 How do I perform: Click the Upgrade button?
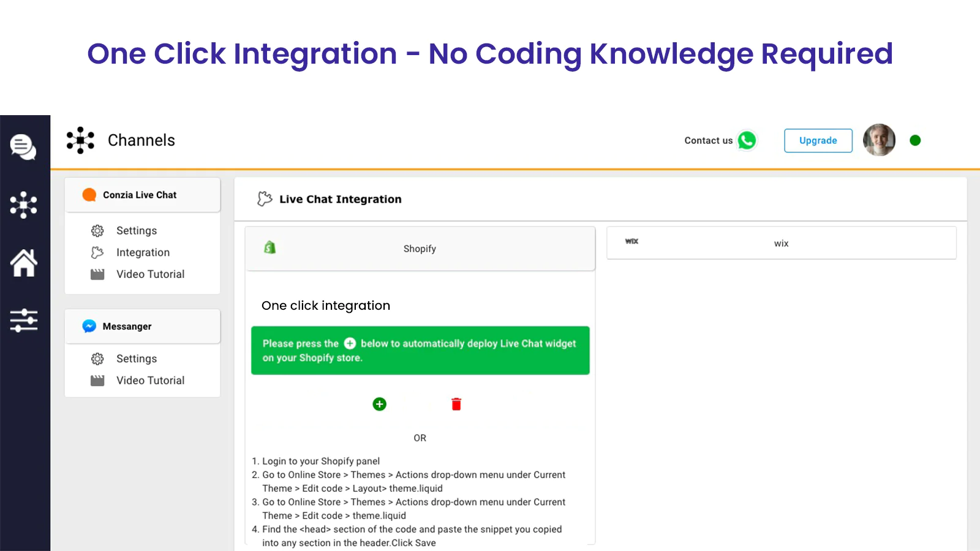click(818, 140)
